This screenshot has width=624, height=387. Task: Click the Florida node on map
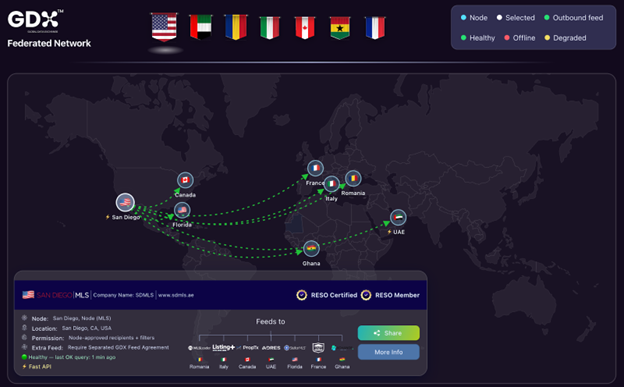pos(182,210)
